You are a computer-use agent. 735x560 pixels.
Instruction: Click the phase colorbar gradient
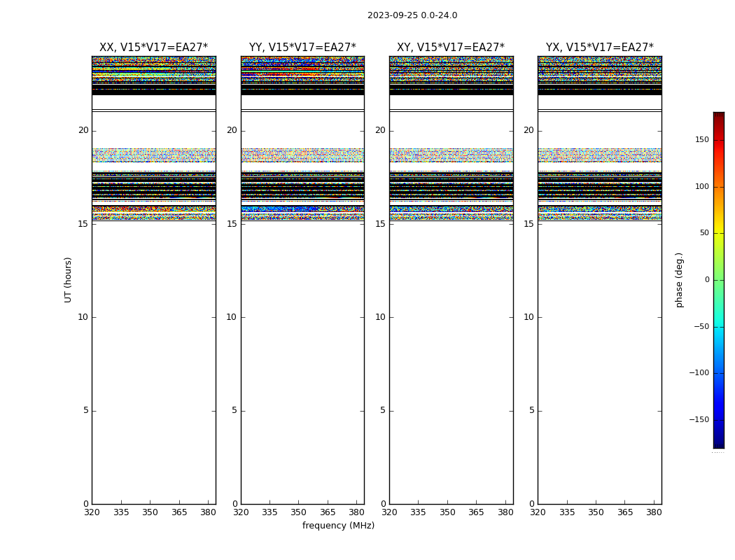[719, 280]
